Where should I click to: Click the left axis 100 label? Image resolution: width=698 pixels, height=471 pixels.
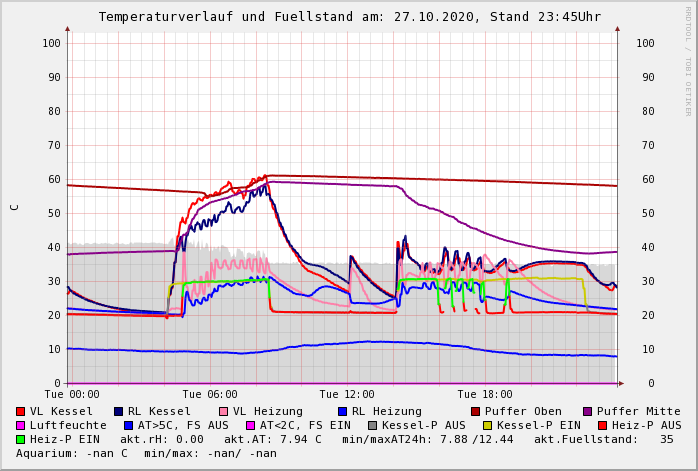coord(51,43)
